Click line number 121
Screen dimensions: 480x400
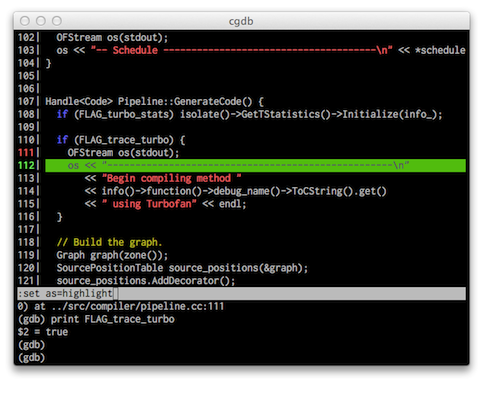point(26,281)
